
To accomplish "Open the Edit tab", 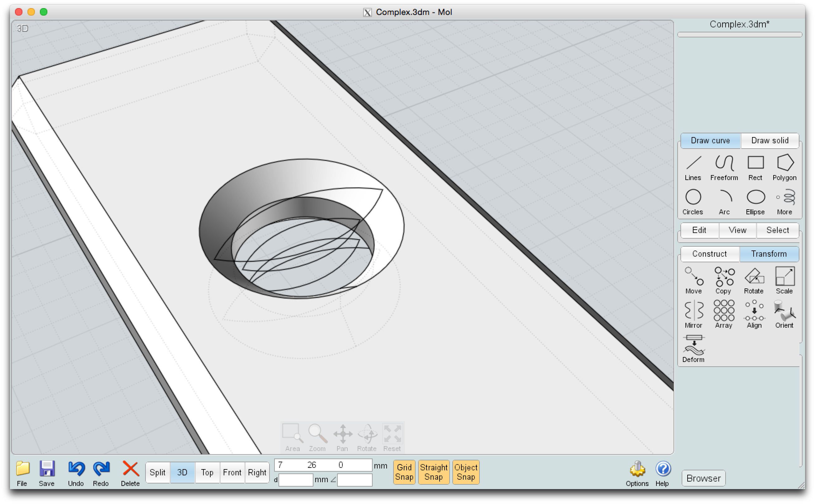I will click(x=699, y=230).
